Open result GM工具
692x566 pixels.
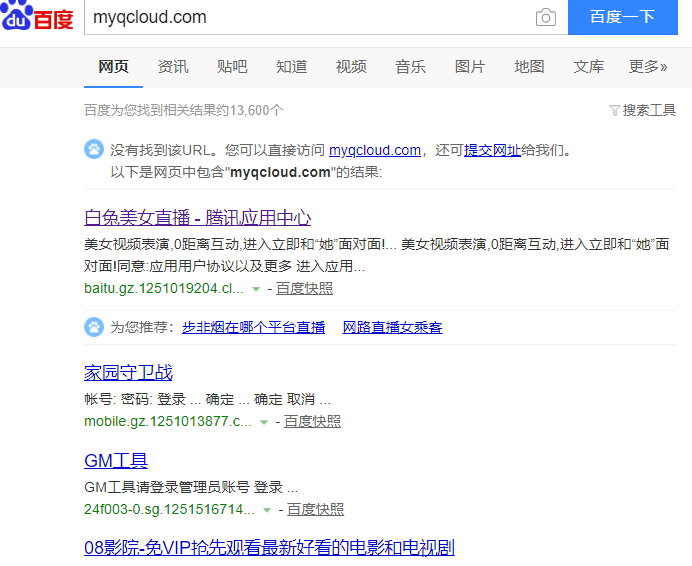[116, 461]
